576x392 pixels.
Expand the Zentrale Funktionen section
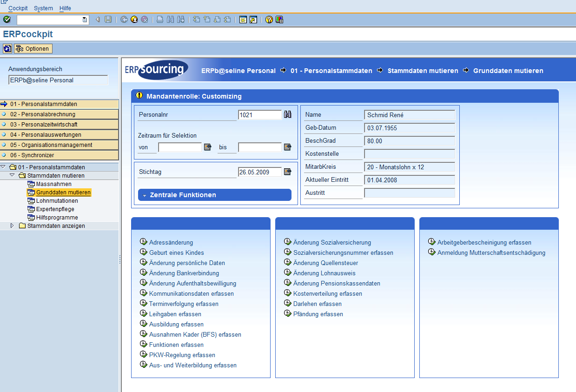[x=215, y=195]
